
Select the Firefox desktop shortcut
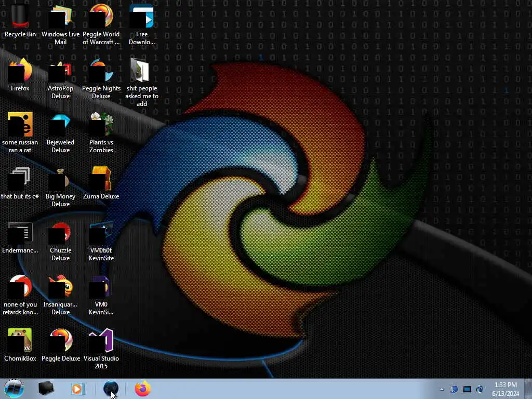point(20,75)
